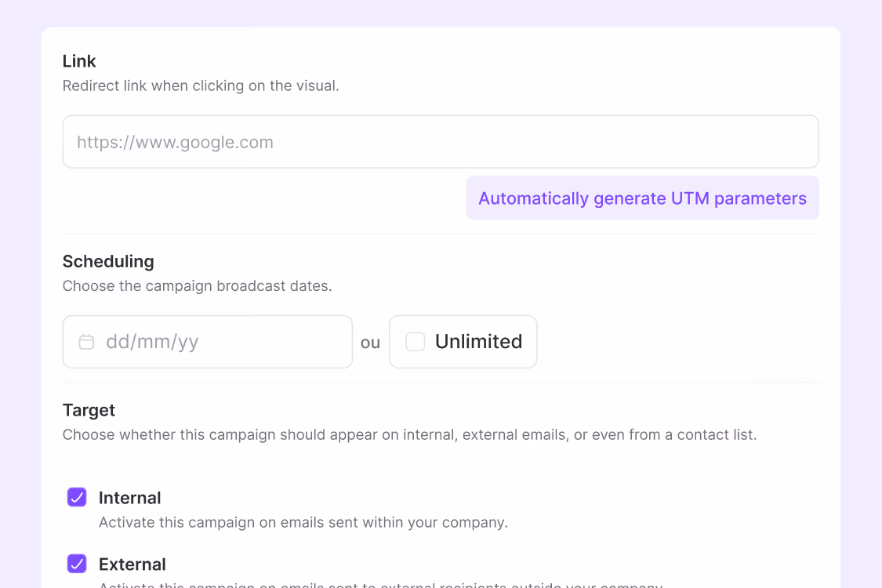Click Automatically generate UTM parameters button

642,198
